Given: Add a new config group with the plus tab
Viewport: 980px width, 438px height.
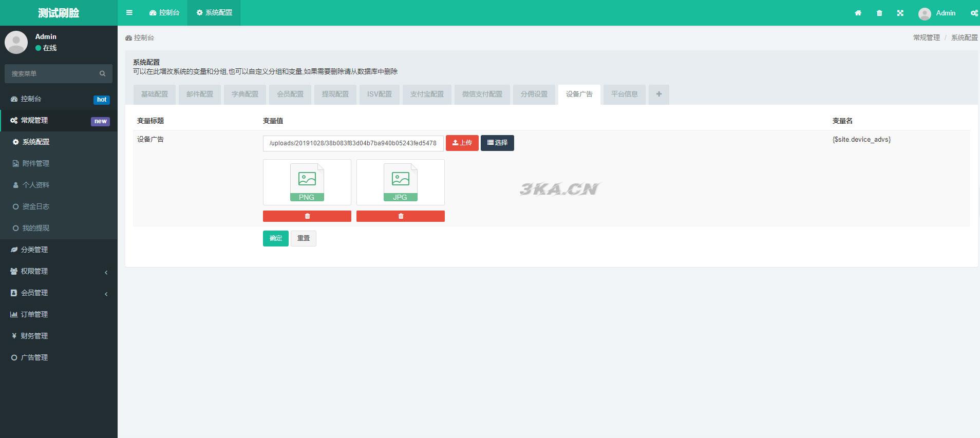Looking at the screenshot, I should pyautogui.click(x=659, y=94).
